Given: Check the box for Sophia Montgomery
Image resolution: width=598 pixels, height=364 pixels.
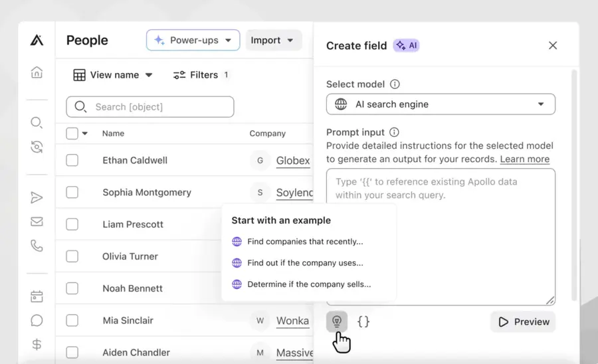Looking at the screenshot, I should click(x=72, y=192).
